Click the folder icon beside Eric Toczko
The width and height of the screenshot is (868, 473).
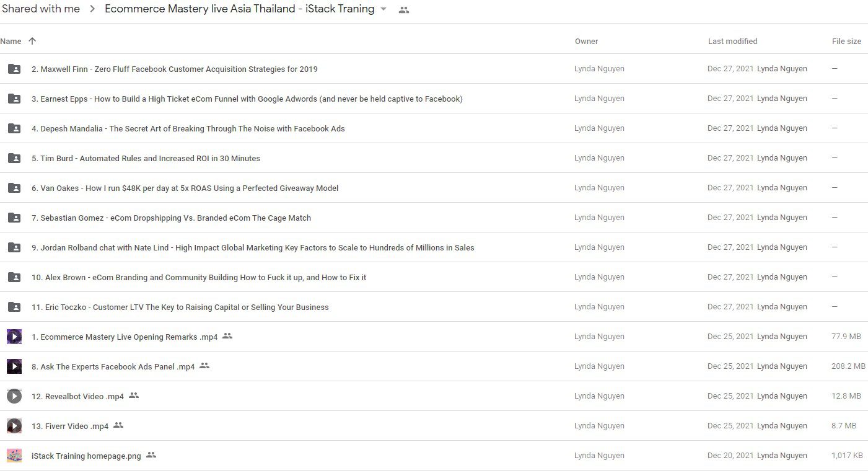pyautogui.click(x=14, y=307)
